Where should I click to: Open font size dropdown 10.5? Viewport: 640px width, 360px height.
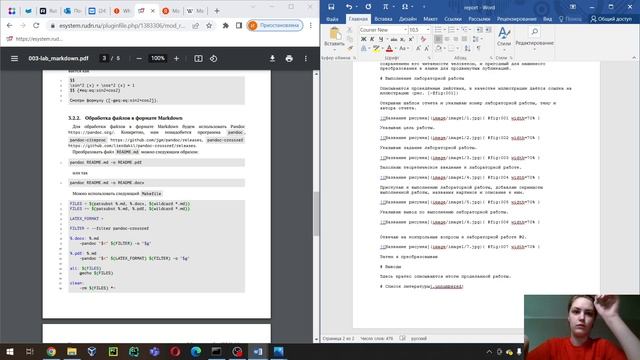point(428,30)
